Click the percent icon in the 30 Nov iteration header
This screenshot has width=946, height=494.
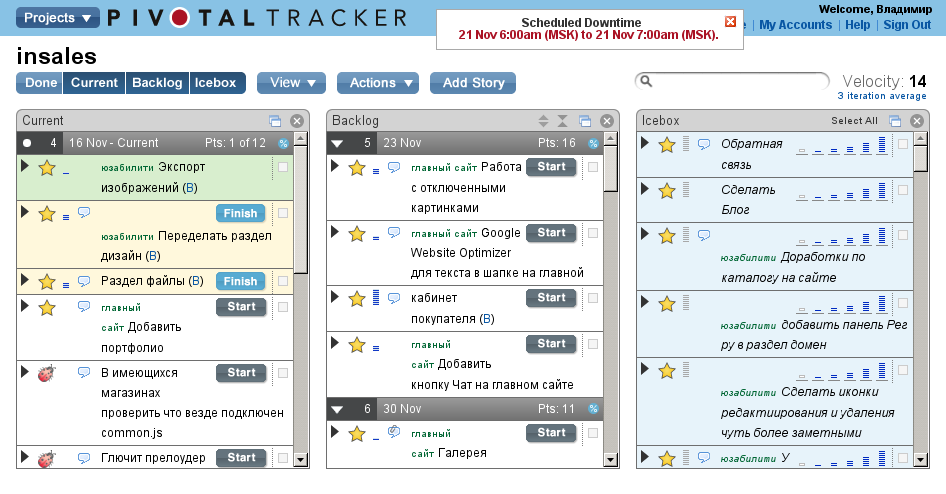[594, 409]
